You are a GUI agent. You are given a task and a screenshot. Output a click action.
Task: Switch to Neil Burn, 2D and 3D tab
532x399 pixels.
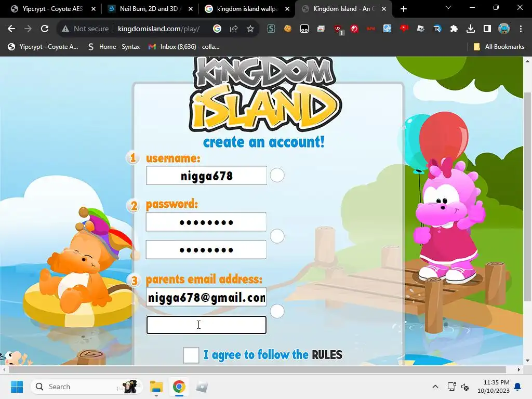click(x=148, y=9)
